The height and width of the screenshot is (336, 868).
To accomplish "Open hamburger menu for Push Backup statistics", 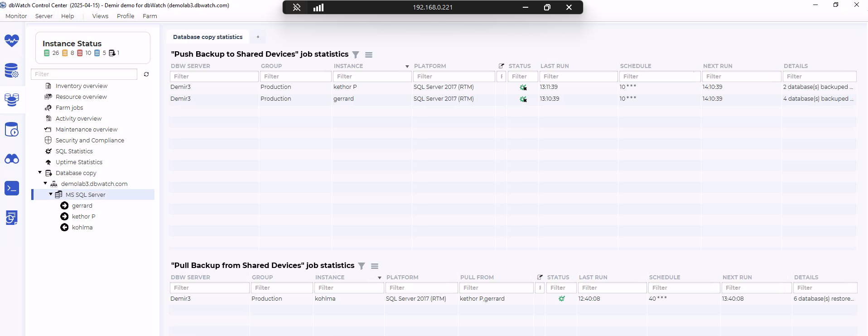I will (369, 55).
